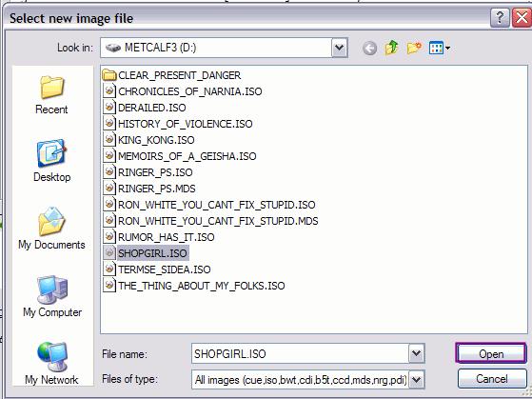Click the CLEAR_PRESENT_DANGER folder name
Viewport: 532px width, 399px height.
[180, 75]
